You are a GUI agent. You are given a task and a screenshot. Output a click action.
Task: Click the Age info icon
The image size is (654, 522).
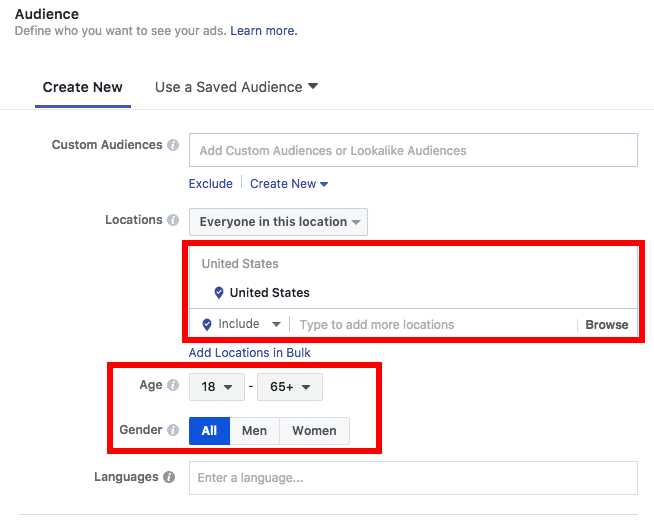click(173, 386)
